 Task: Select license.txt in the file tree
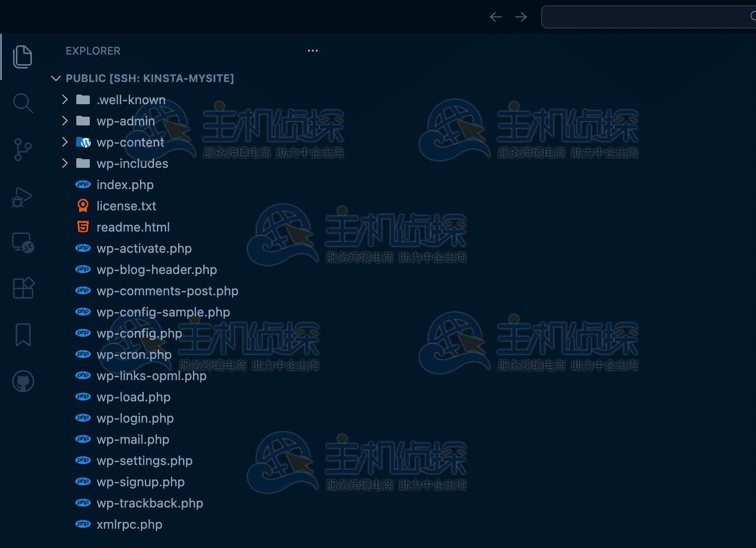click(126, 206)
